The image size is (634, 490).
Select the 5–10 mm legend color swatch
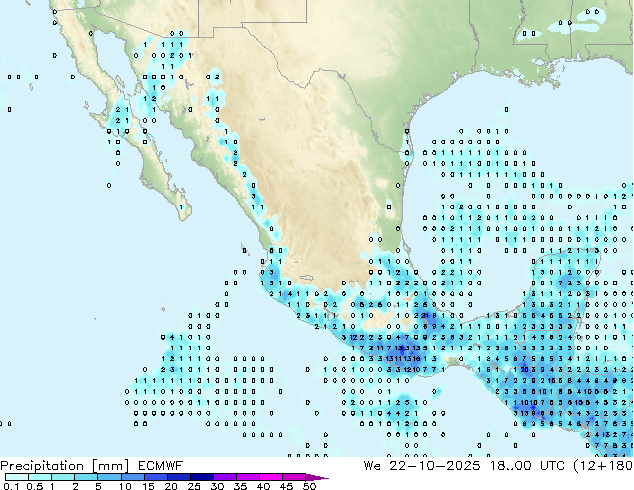point(110,477)
